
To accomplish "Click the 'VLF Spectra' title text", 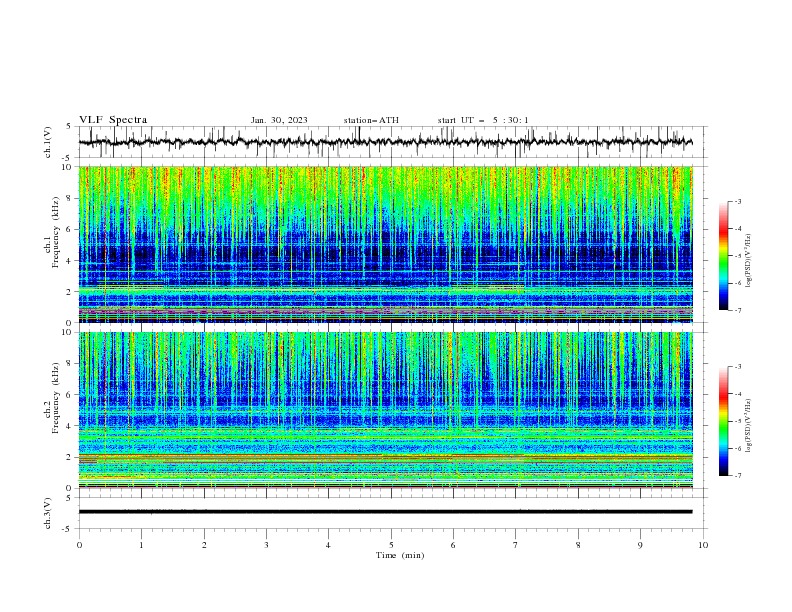I will point(113,120).
